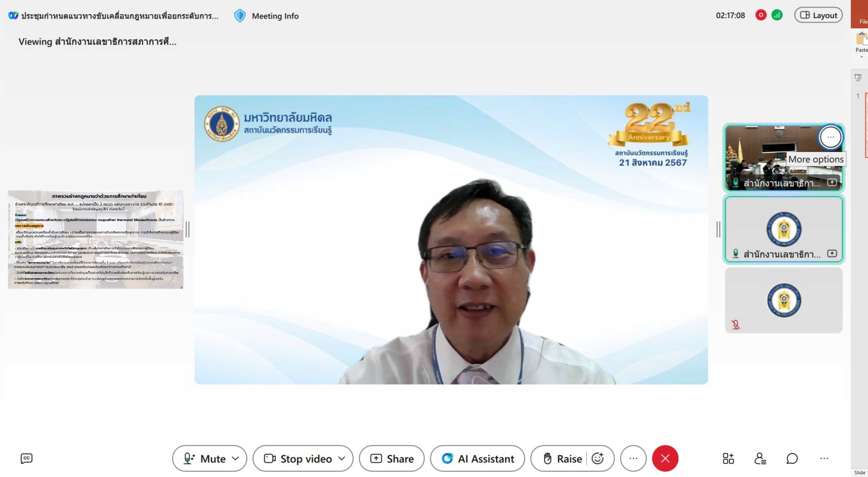Viewport: 868px width, 477px height.
Task: Open the Chat bubble icon
Action: click(792, 458)
